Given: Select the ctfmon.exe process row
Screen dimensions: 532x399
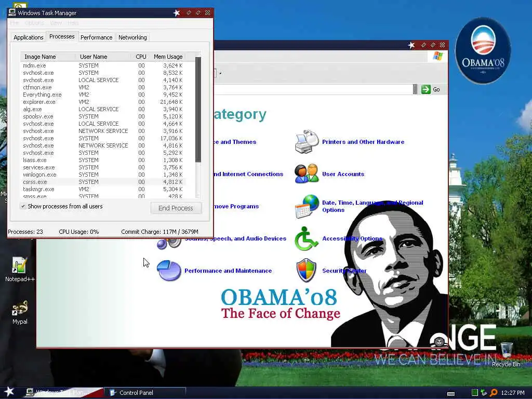Looking at the screenshot, I should [103, 87].
